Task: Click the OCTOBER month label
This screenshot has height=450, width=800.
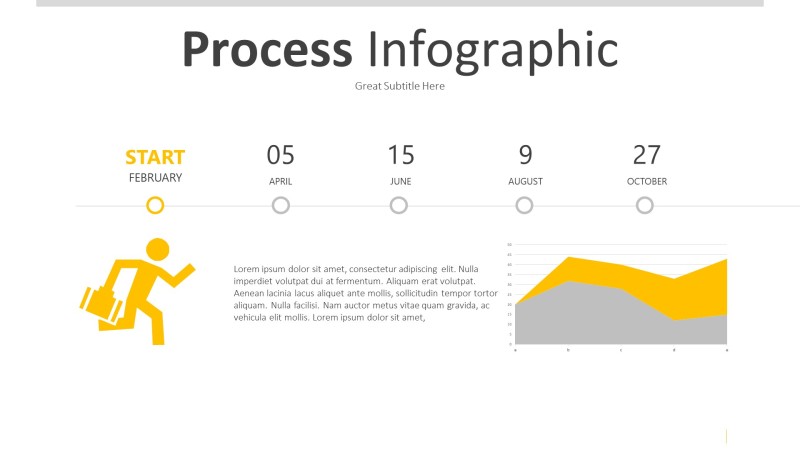Action: click(647, 182)
